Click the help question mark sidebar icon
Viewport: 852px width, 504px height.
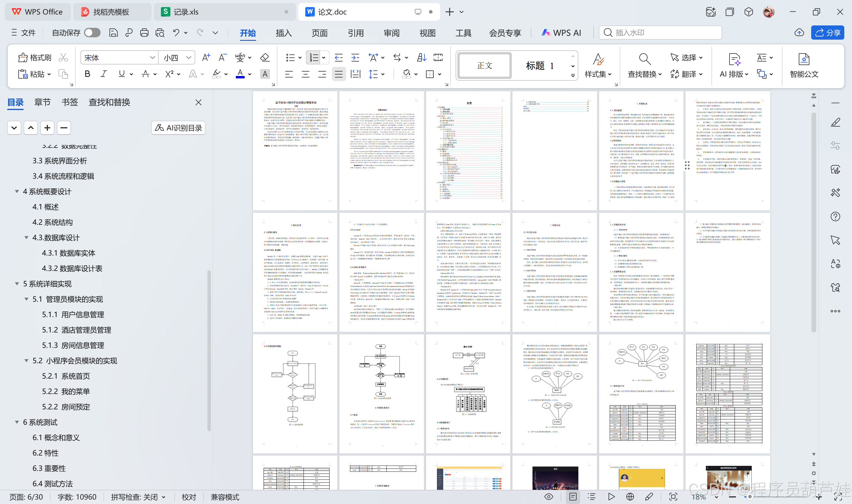(835, 216)
